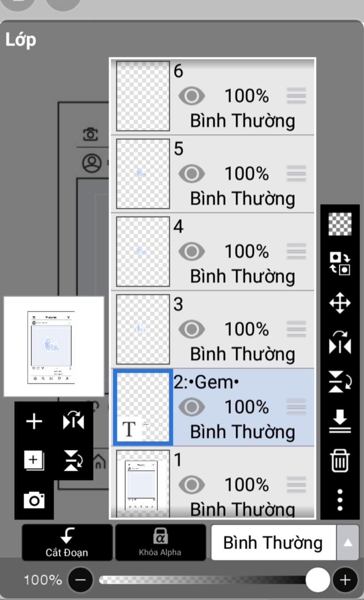Expand blend mode list with the triangle arrow
Image resolution: width=364 pixels, height=600 pixels.
click(348, 542)
